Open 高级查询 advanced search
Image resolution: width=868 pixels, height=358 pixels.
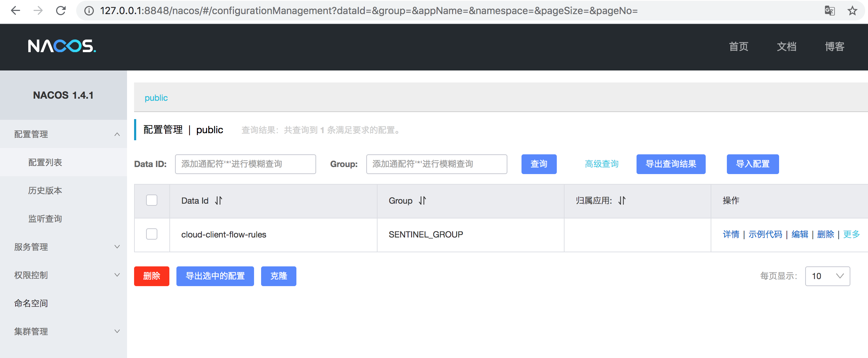[602, 164]
